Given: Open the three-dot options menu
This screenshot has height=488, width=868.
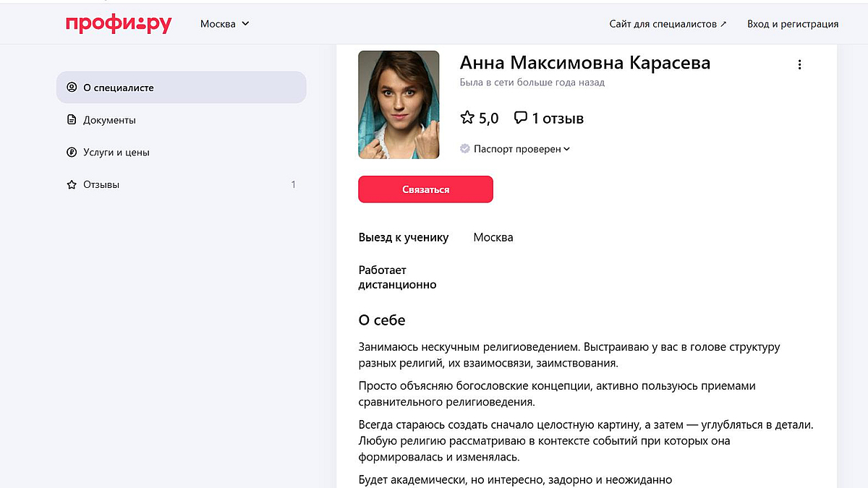Looking at the screenshot, I should pyautogui.click(x=799, y=64).
